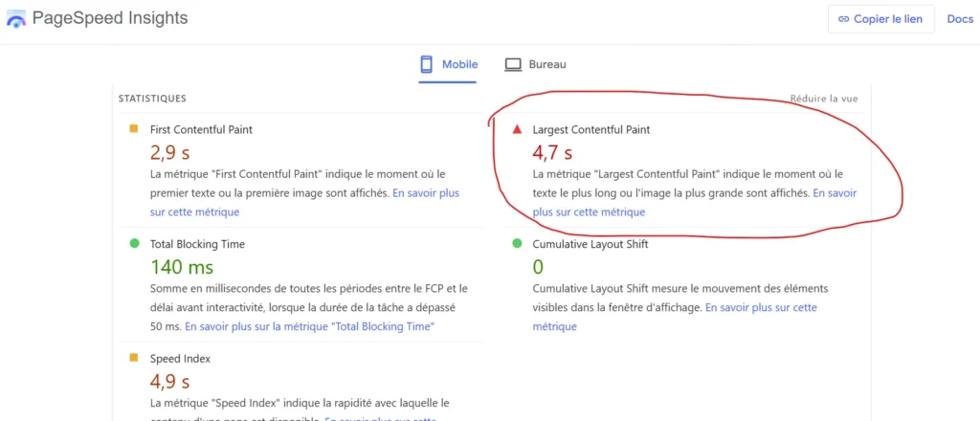Click the orange square beside First Contentful Paint
Viewport: 980px width, 421px height.
pos(134,129)
